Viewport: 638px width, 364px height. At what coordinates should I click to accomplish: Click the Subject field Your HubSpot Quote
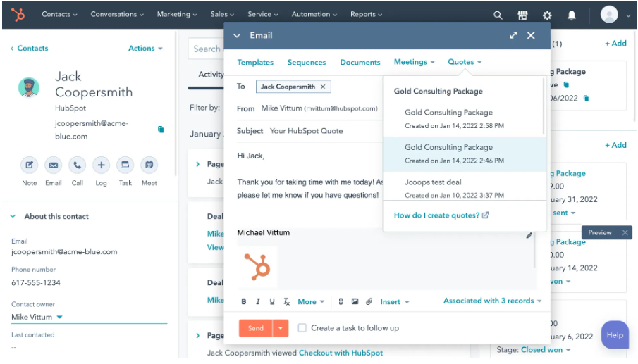[307, 131]
